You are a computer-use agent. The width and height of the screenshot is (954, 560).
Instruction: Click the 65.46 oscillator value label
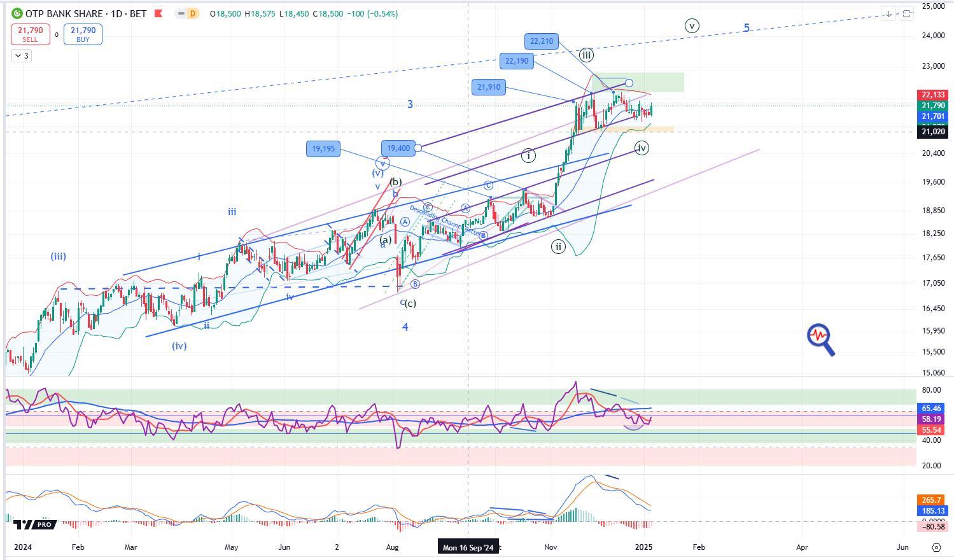931,409
